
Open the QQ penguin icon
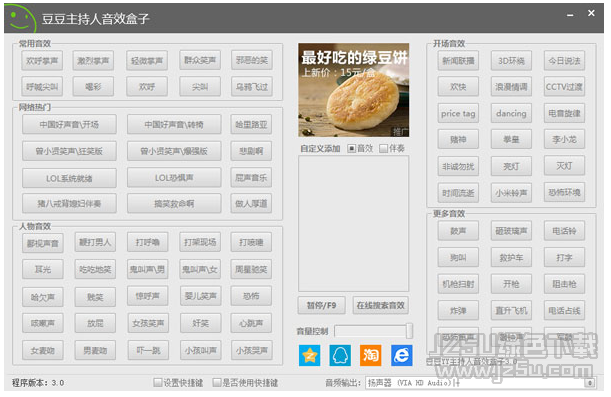tap(340, 355)
